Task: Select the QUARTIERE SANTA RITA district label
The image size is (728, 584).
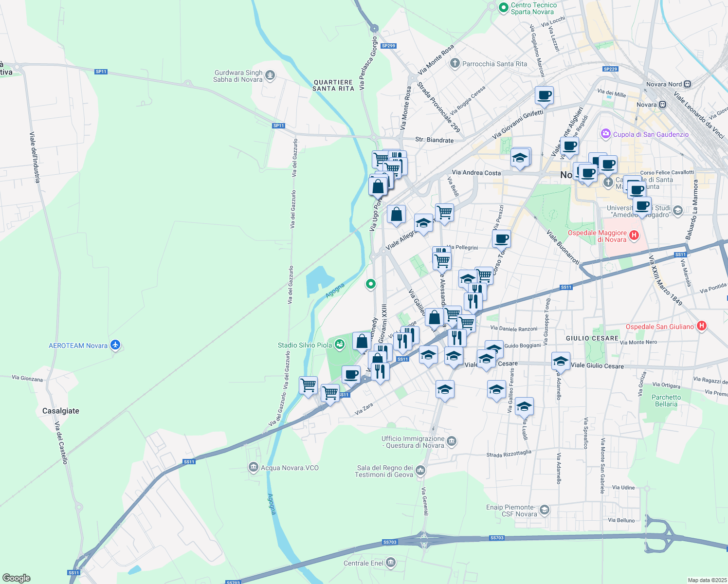Action: (x=333, y=86)
